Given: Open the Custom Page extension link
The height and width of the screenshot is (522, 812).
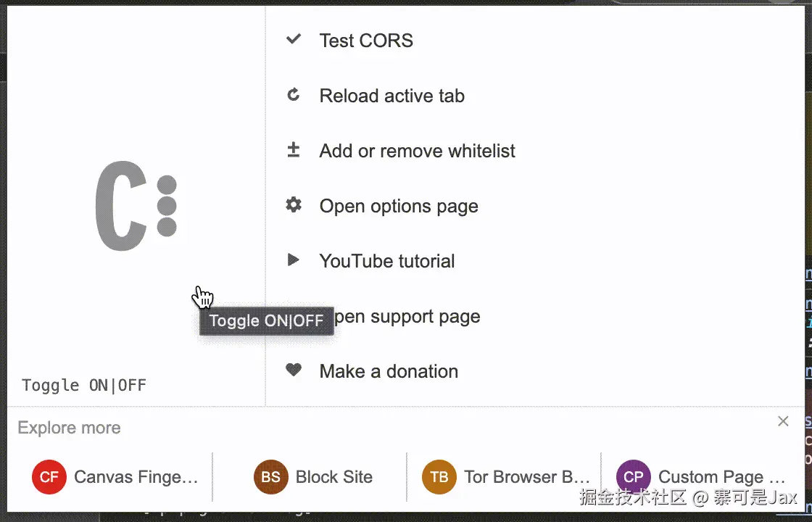Looking at the screenshot, I should [x=721, y=477].
